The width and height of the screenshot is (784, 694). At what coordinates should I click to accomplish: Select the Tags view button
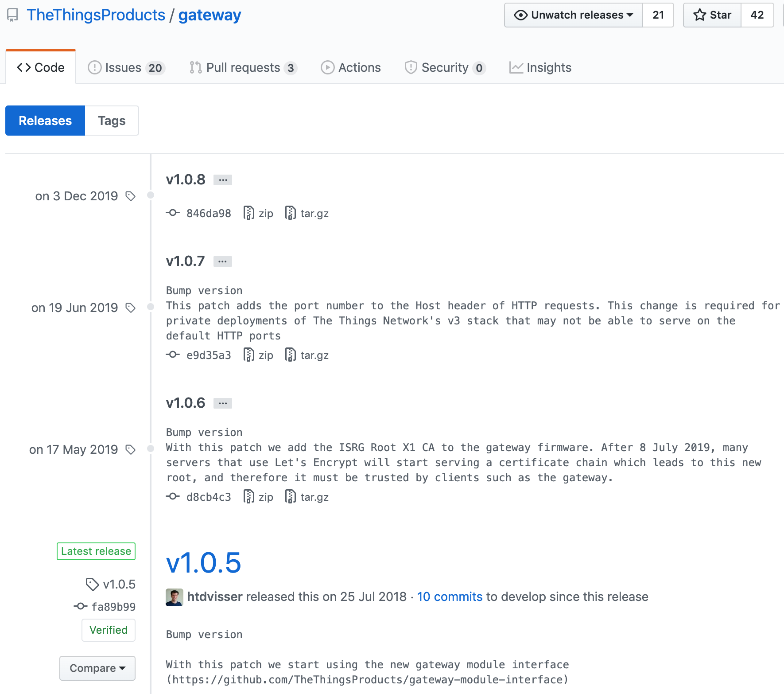(112, 121)
